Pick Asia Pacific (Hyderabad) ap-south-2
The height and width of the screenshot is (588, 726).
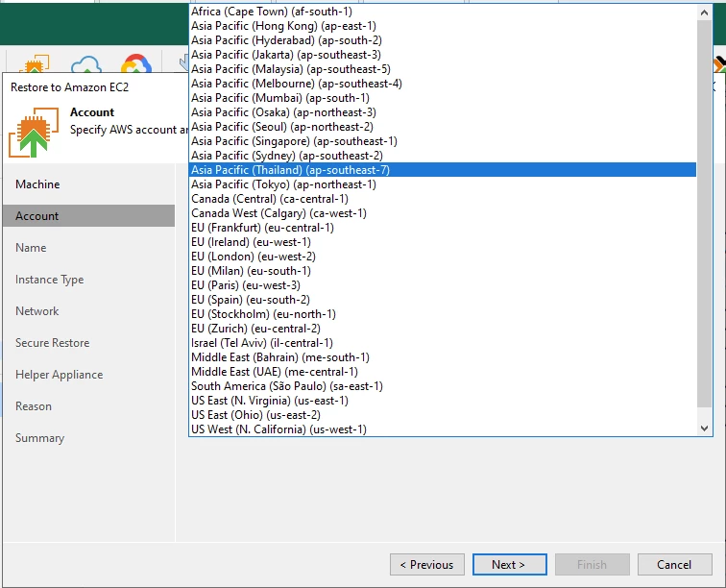[x=443, y=40]
